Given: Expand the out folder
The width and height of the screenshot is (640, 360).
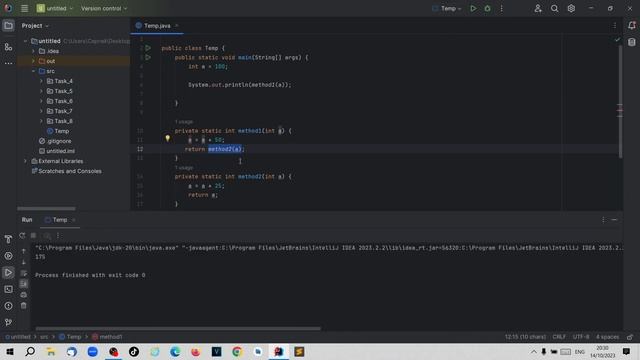Looking at the screenshot, I should (33, 61).
